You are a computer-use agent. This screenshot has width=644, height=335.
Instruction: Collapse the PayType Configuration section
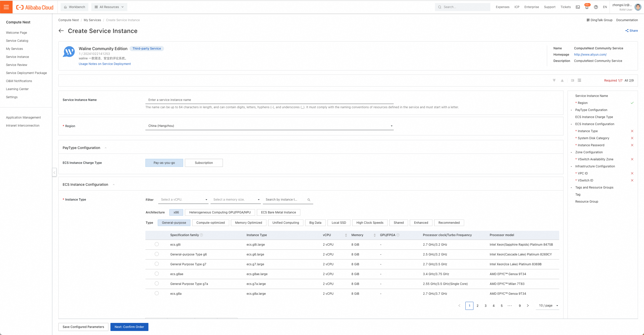[106, 148]
